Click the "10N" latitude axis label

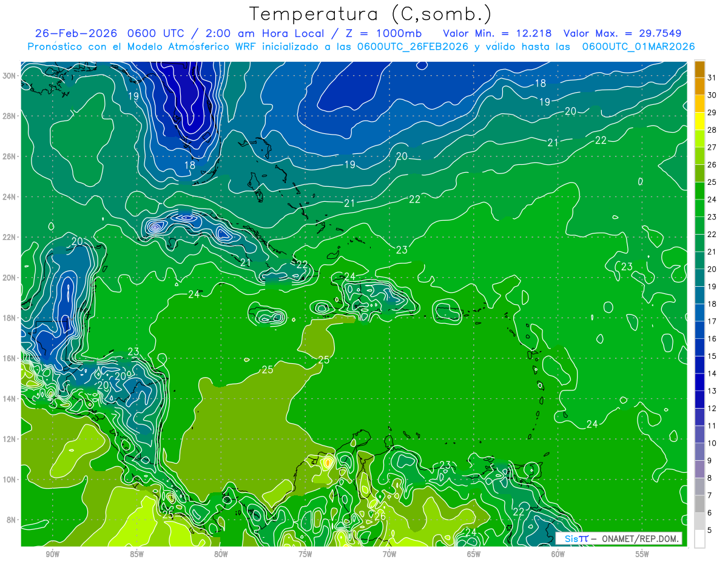9,480
